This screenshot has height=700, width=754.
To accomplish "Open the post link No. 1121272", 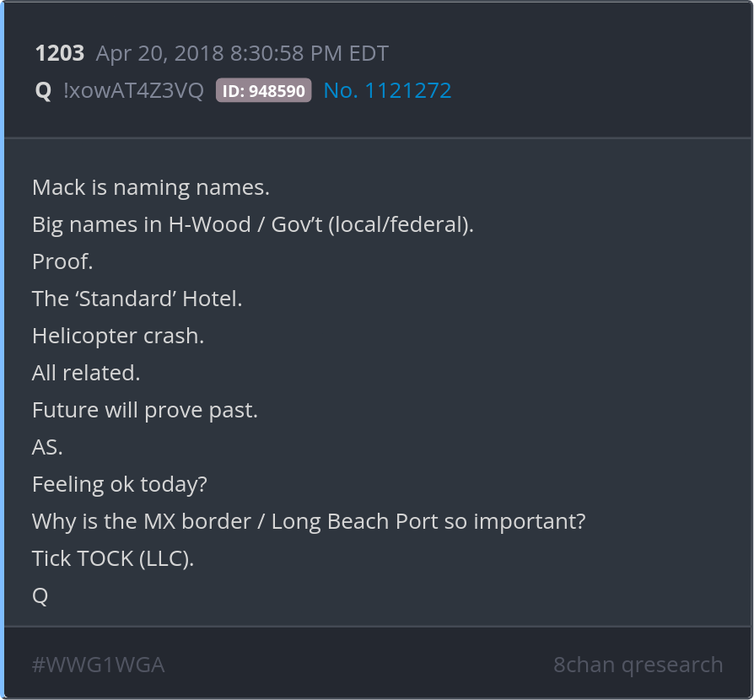I will tap(388, 90).
